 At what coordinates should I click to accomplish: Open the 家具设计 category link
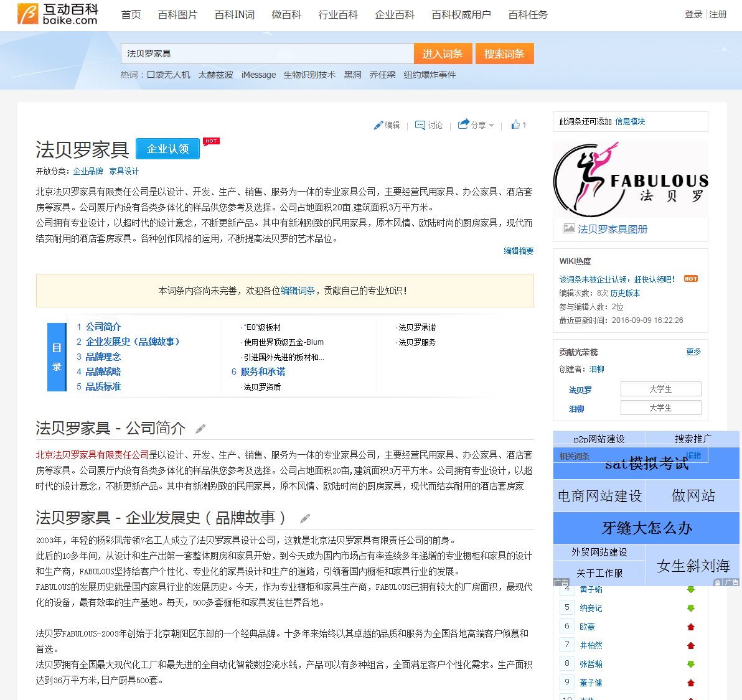(124, 171)
